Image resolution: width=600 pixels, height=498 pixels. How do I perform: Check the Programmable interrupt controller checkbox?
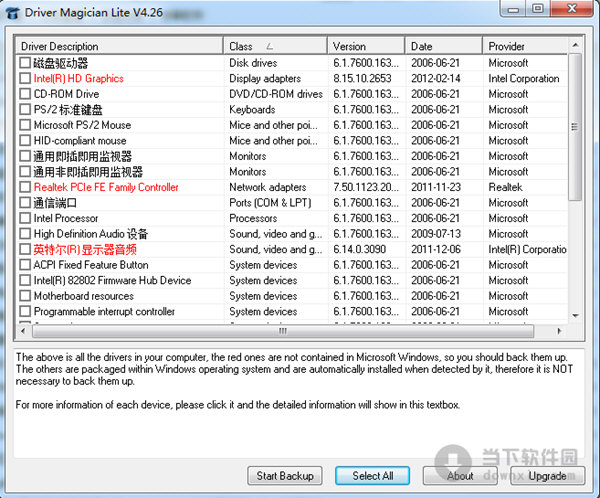tap(25, 311)
